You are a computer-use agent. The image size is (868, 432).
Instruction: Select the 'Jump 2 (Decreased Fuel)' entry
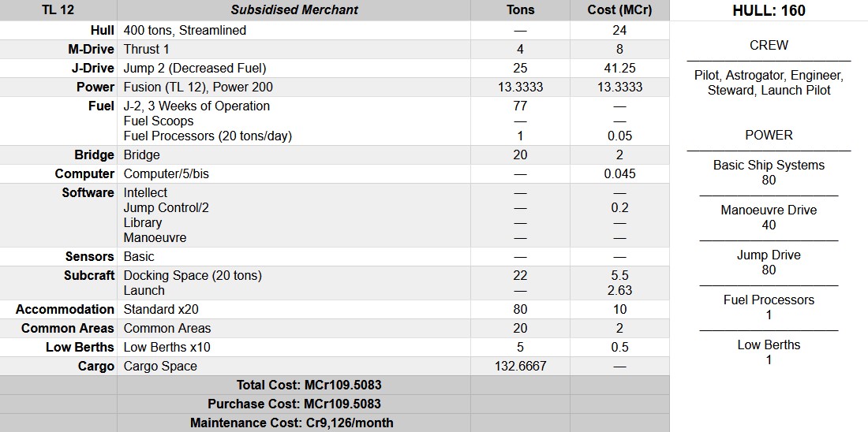pyautogui.click(x=195, y=68)
